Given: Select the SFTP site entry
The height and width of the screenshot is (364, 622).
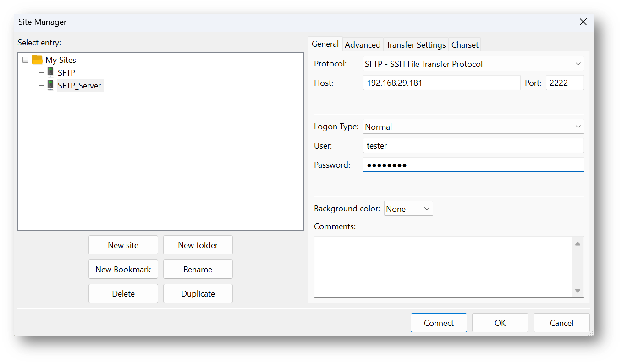Looking at the screenshot, I should (x=66, y=72).
